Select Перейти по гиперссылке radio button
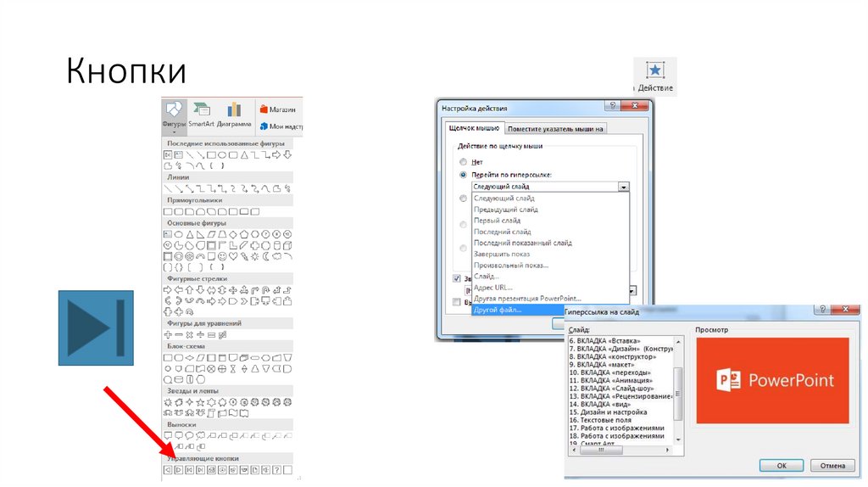The width and height of the screenshot is (868, 487). (464, 175)
